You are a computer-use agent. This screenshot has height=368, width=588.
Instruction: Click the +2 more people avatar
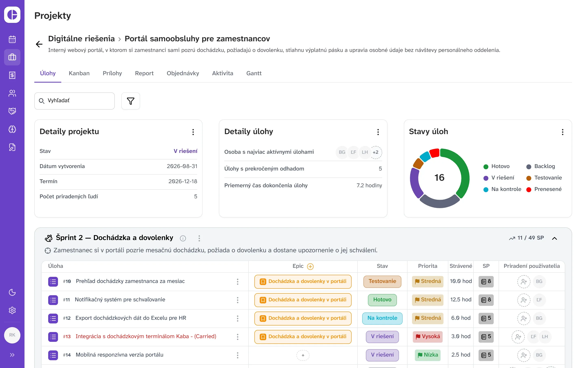[x=376, y=152]
